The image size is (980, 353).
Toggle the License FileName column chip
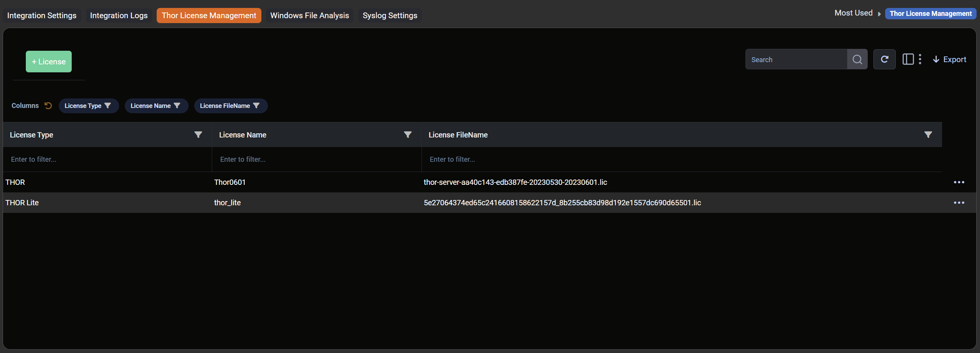click(x=230, y=106)
